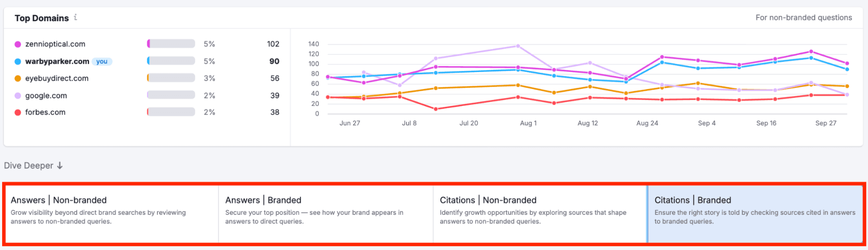868x250 pixels.
Task: Click the forbes.com domain label
Action: click(x=45, y=112)
